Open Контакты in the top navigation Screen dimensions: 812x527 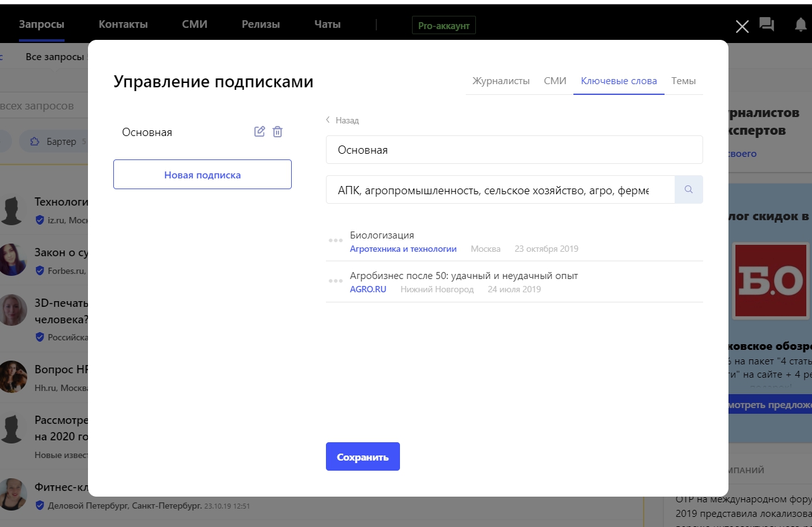[123, 25]
